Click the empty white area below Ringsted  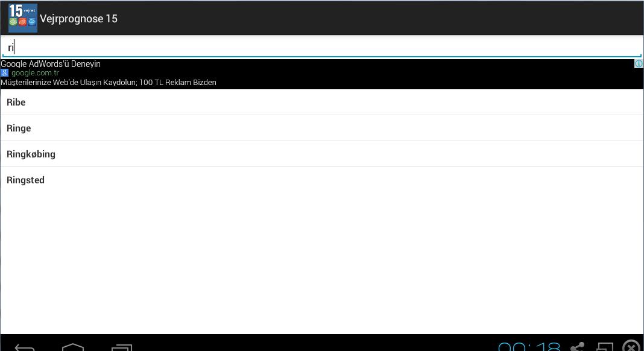tap(322, 259)
